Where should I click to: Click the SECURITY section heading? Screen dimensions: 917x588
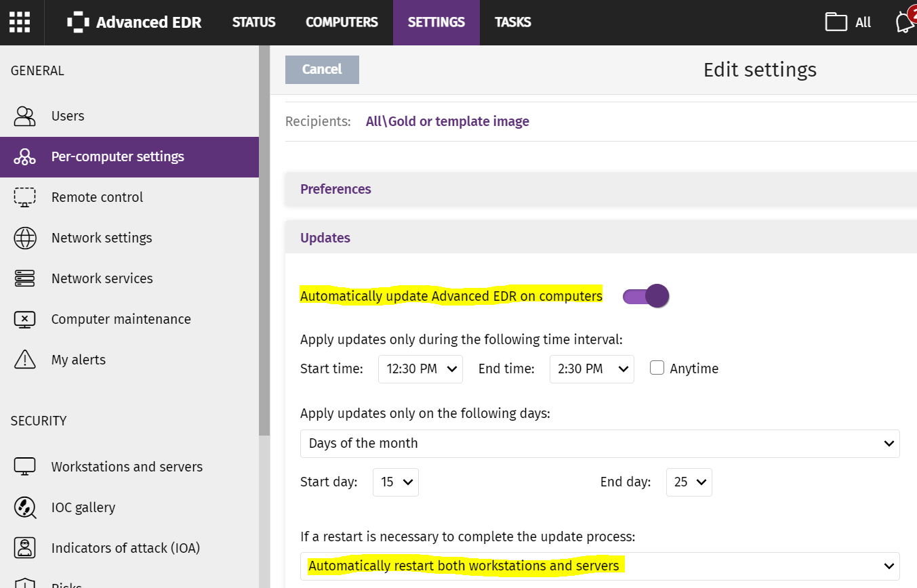[x=39, y=421]
